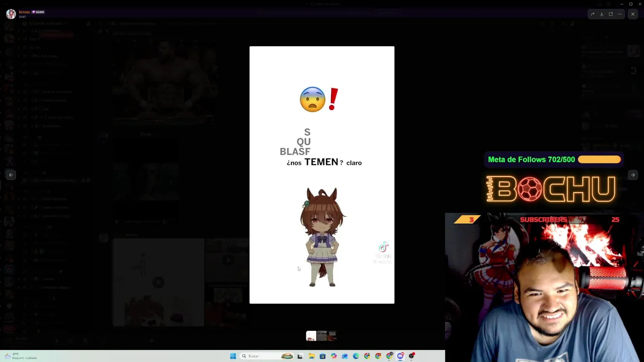Switch to Discord from taskbar
Screen dimensions: 644x362
(x=400, y=356)
